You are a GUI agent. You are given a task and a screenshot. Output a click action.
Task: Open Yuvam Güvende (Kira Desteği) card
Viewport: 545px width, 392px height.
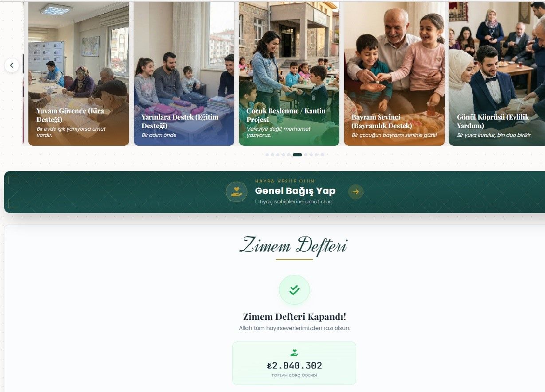click(x=78, y=74)
